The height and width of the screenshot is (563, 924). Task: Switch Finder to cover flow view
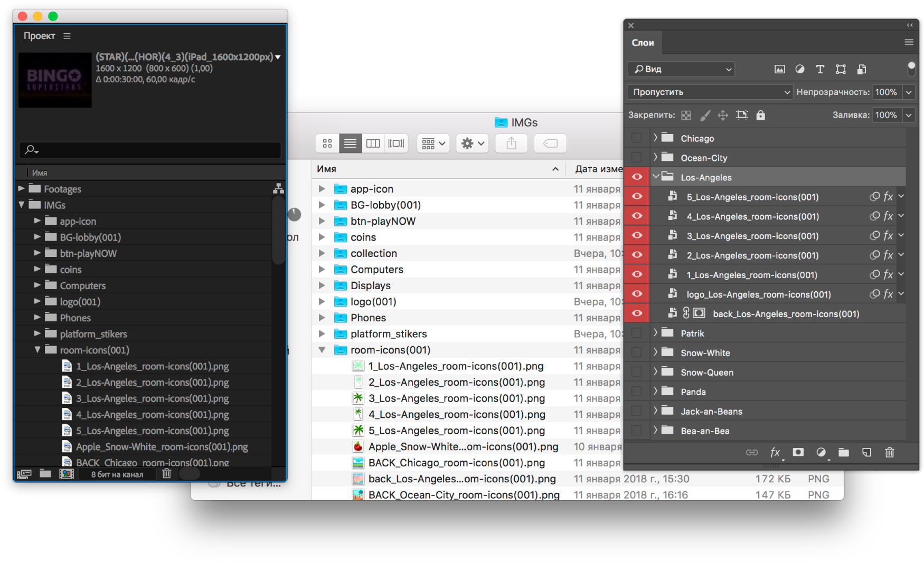click(x=396, y=144)
